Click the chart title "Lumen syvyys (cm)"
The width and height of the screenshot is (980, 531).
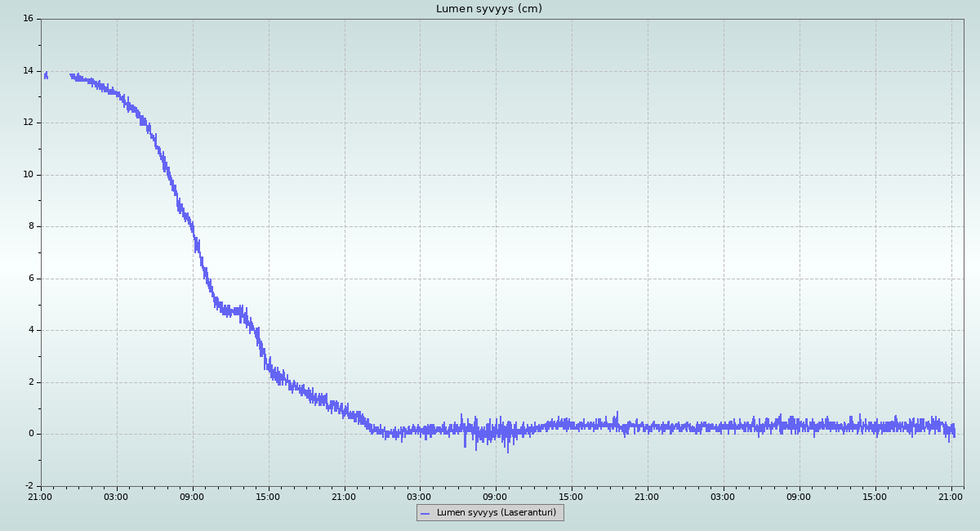pos(488,9)
